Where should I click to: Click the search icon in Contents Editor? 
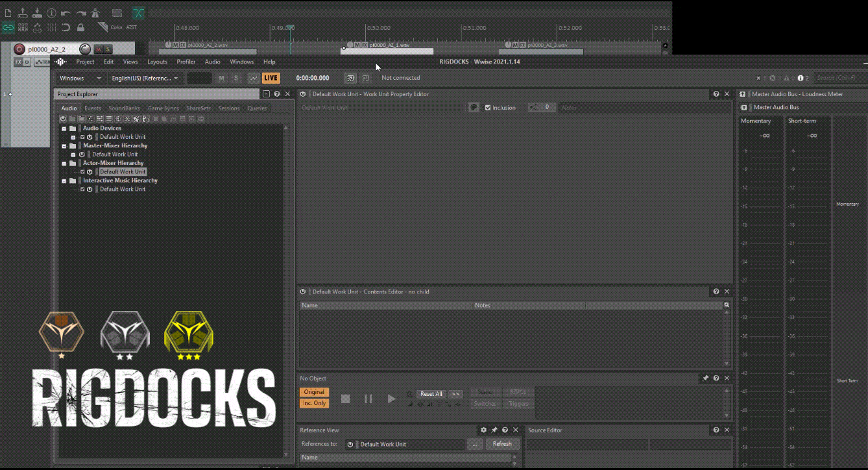(727, 305)
